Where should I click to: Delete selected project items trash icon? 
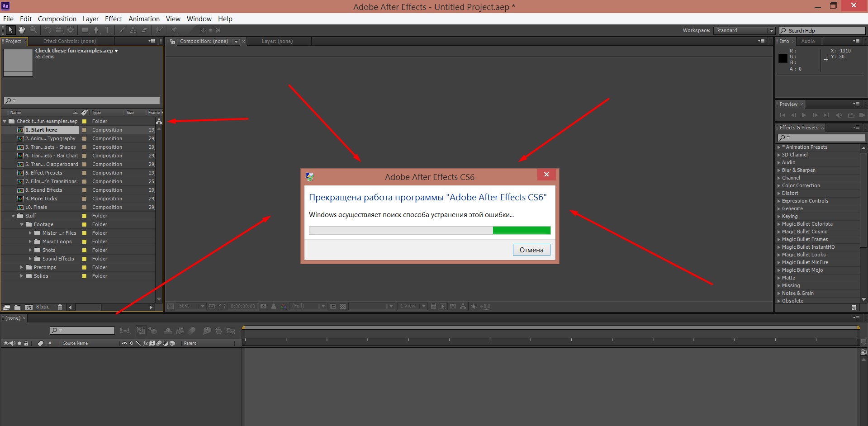click(x=60, y=307)
